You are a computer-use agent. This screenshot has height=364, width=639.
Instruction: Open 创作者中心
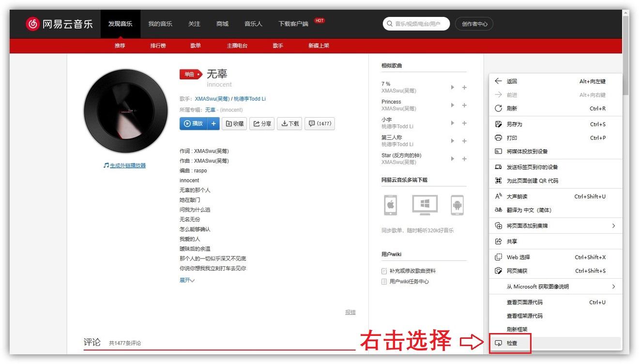coord(474,24)
